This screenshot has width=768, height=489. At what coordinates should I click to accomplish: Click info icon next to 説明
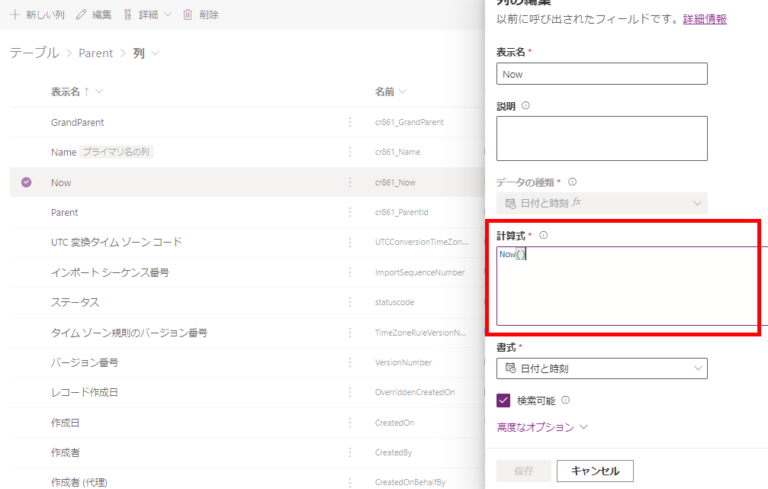click(526, 105)
